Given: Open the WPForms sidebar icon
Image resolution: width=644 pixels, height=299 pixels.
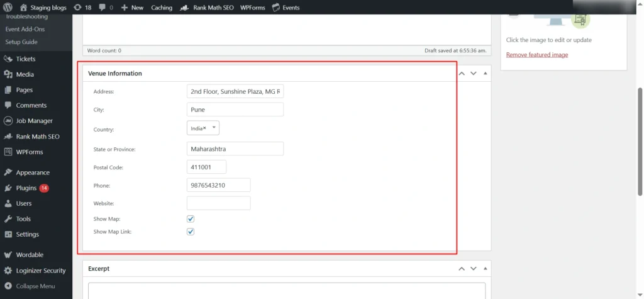Looking at the screenshot, I should pyautogui.click(x=8, y=152).
